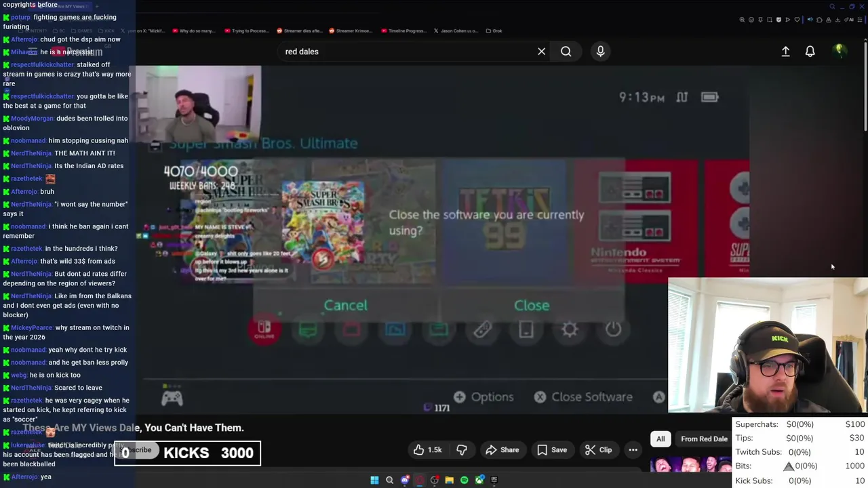This screenshot has height=488, width=868.
Task: Click the YouTube search magnifier button
Action: (566, 52)
